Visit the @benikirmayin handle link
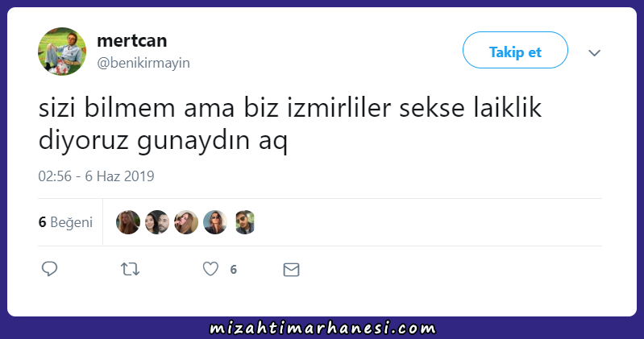Image resolution: width=644 pixels, height=339 pixels. click(143, 63)
